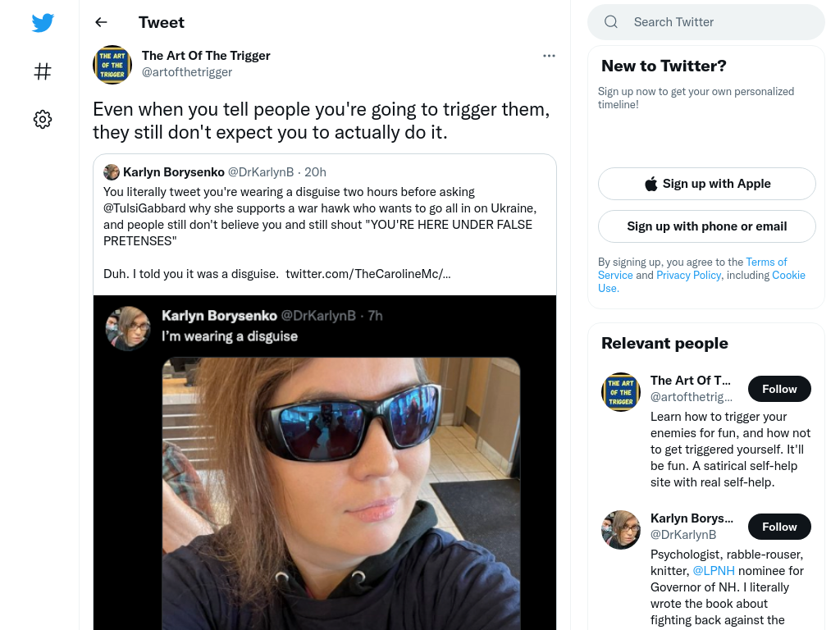Open the sunglasses selfie photo

(x=340, y=493)
